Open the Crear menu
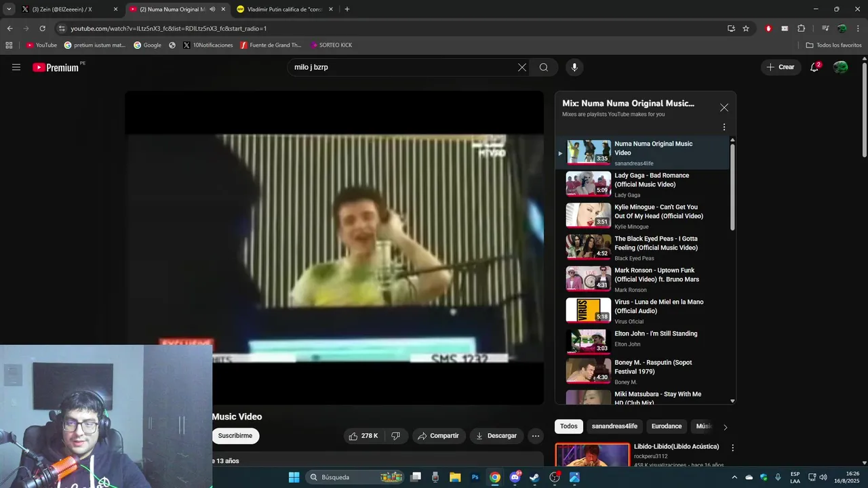The width and height of the screenshot is (868, 488). [x=781, y=67]
